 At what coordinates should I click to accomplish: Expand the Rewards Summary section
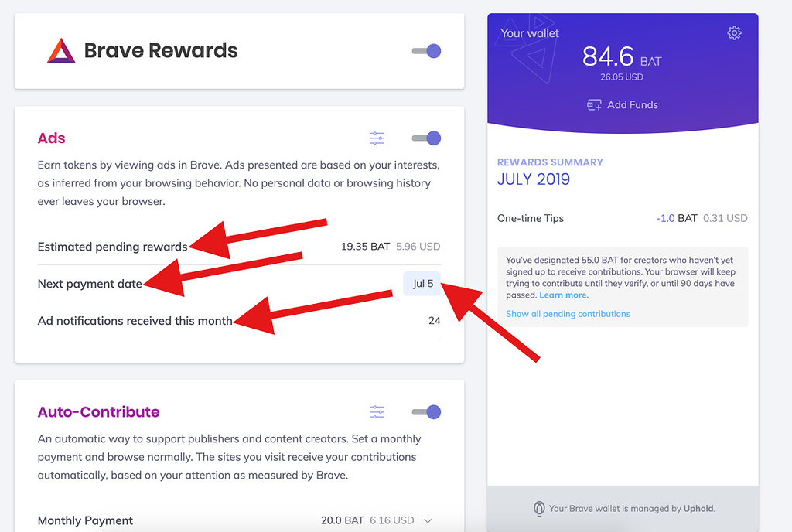(550, 162)
